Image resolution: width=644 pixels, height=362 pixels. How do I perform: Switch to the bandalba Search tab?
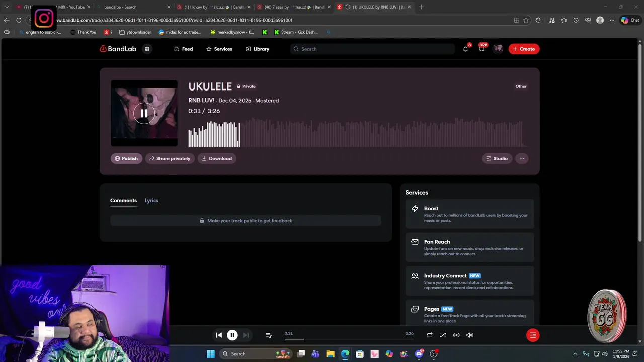133,7
